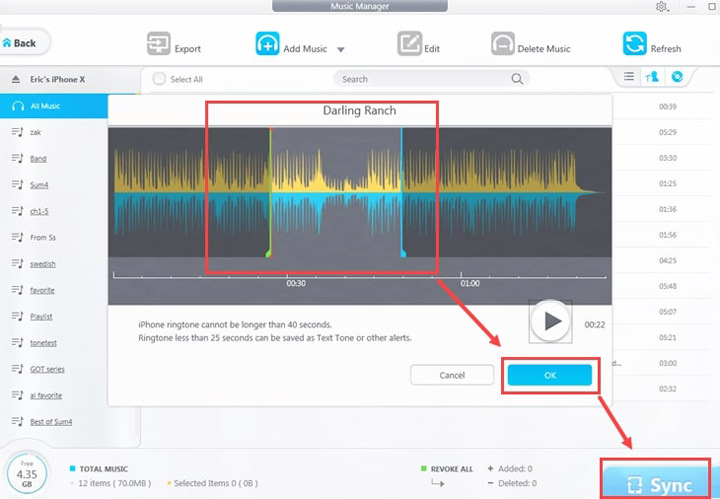Click the REVOKE ALL label
This screenshot has height=499, width=720.
tap(451, 469)
